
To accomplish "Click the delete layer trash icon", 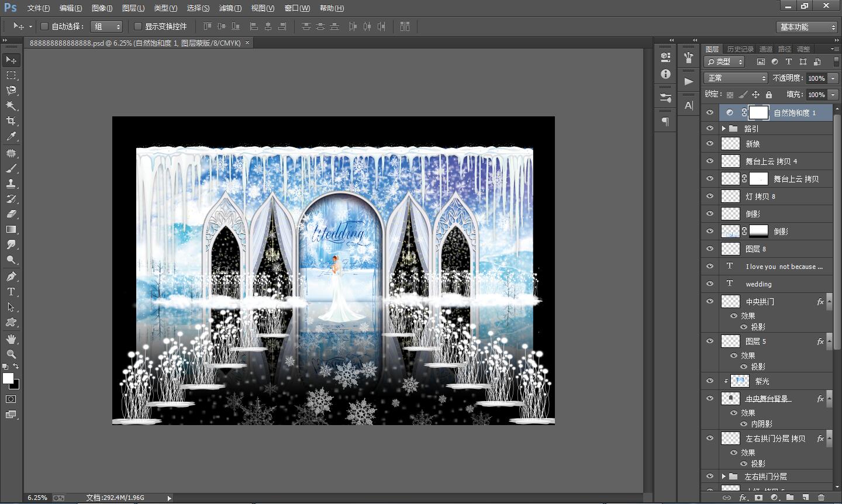I will click(821, 498).
